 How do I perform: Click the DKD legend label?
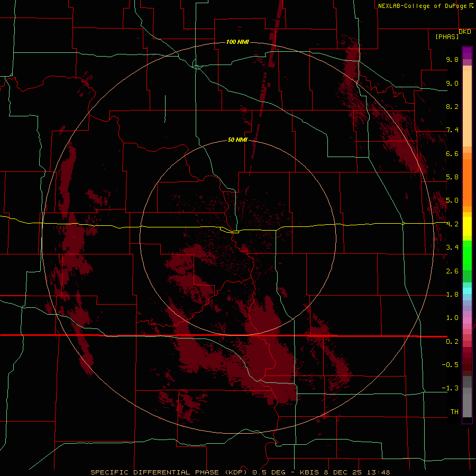(465, 32)
